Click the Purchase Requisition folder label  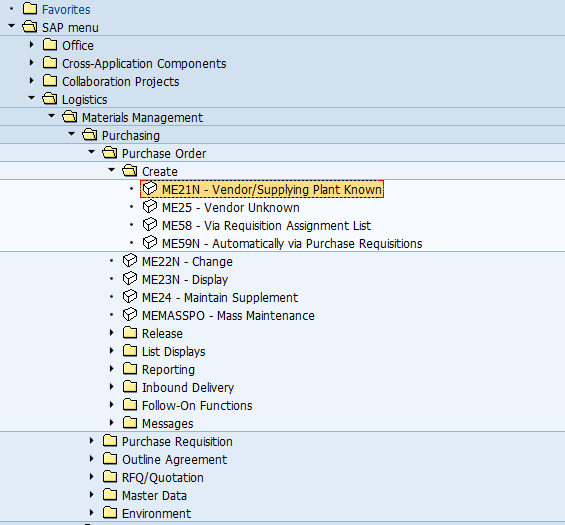tap(177, 442)
